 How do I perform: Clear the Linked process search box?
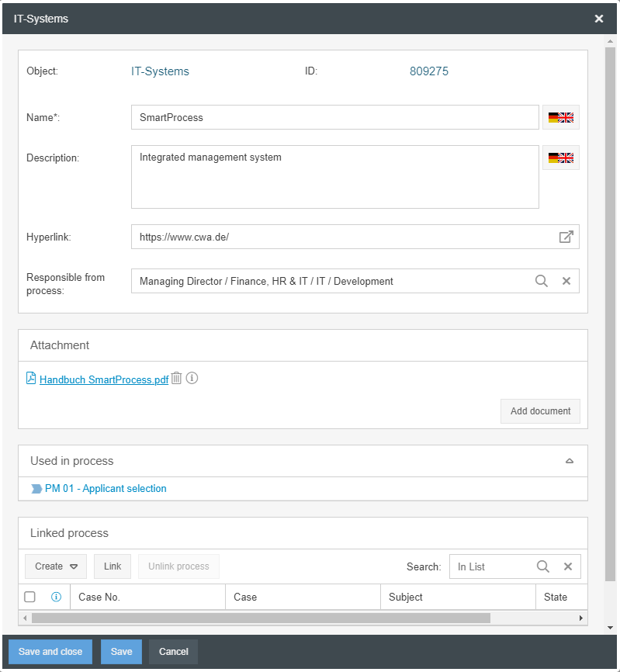tap(568, 566)
